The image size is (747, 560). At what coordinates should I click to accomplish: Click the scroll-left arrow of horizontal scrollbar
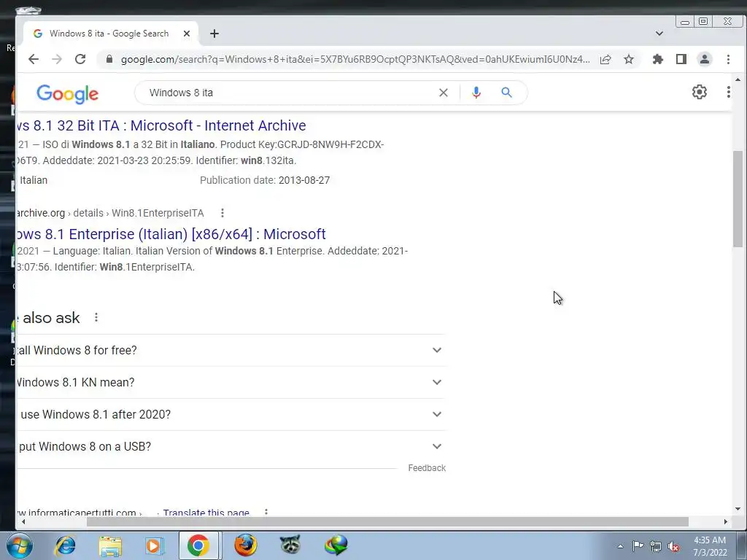pyautogui.click(x=23, y=522)
